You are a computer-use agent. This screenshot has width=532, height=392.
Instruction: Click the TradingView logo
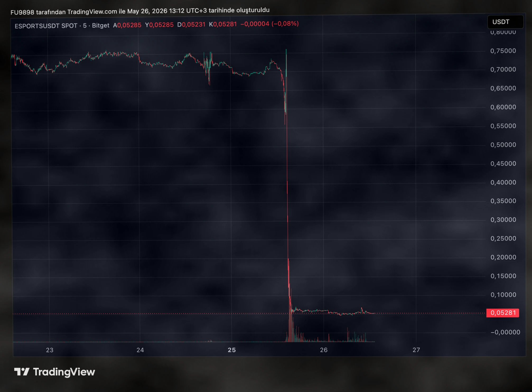[x=55, y=372]
